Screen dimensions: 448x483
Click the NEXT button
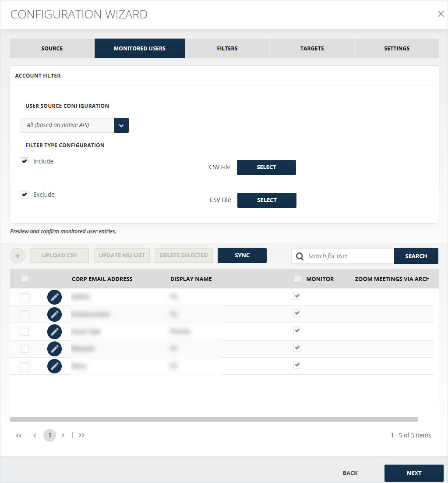(x=414, y=473)
